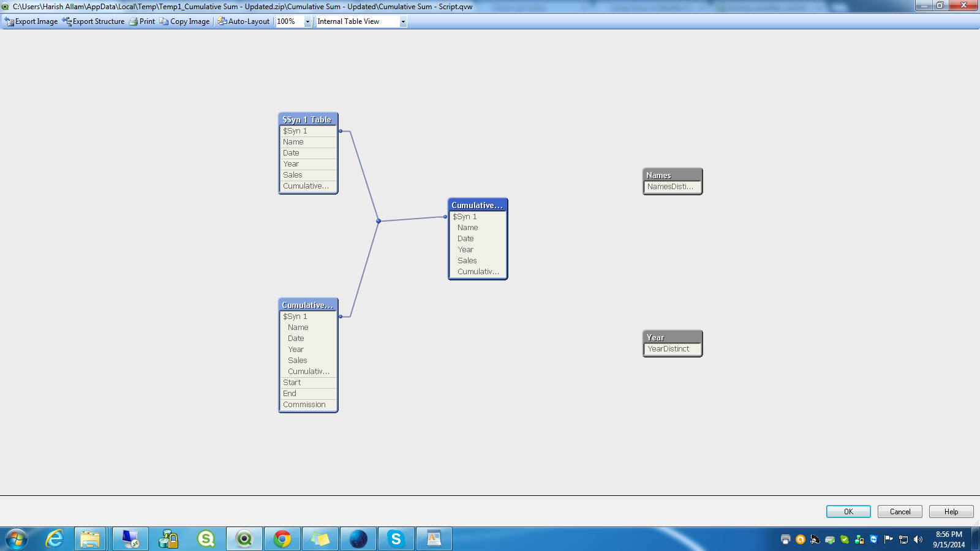Click Sales field in $Syn 1 Table

pyautogui.click(x=308, y=175)
